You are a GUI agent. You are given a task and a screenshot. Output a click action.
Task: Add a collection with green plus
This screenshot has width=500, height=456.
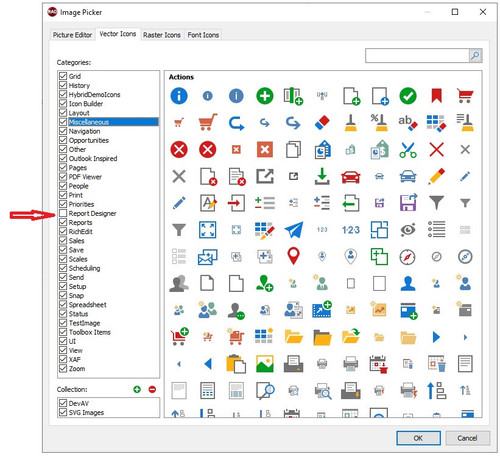tap(137, 389)
